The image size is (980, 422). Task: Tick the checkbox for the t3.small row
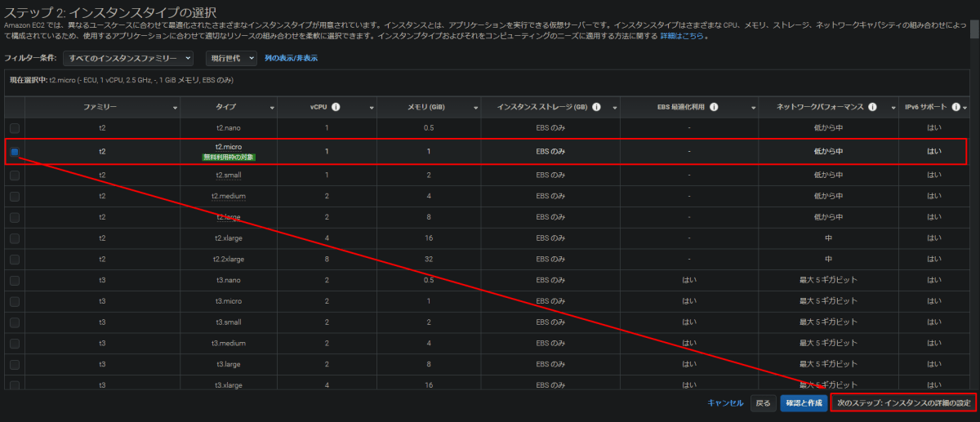click(15, 322)
